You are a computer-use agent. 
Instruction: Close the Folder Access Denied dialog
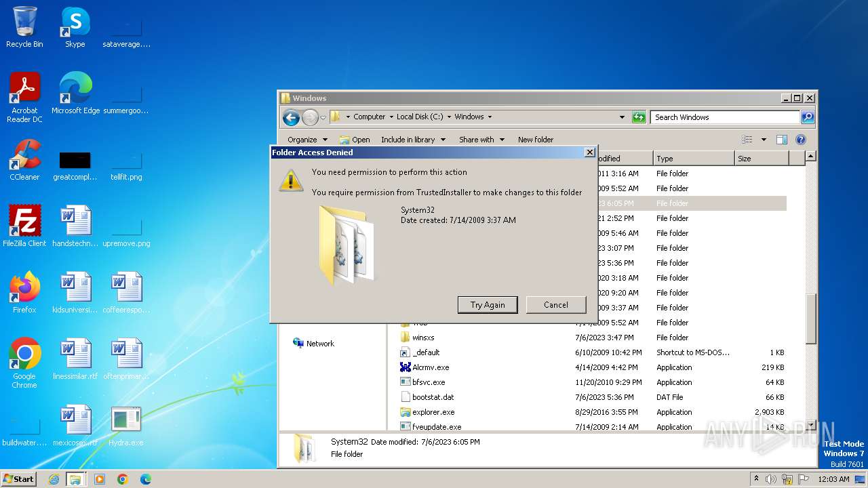(589, 152)
